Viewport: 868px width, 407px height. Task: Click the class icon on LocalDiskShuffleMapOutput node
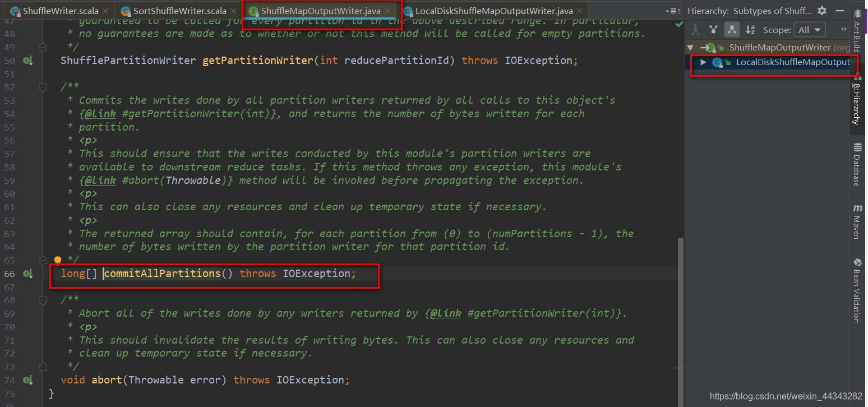(x=717, y=62)
